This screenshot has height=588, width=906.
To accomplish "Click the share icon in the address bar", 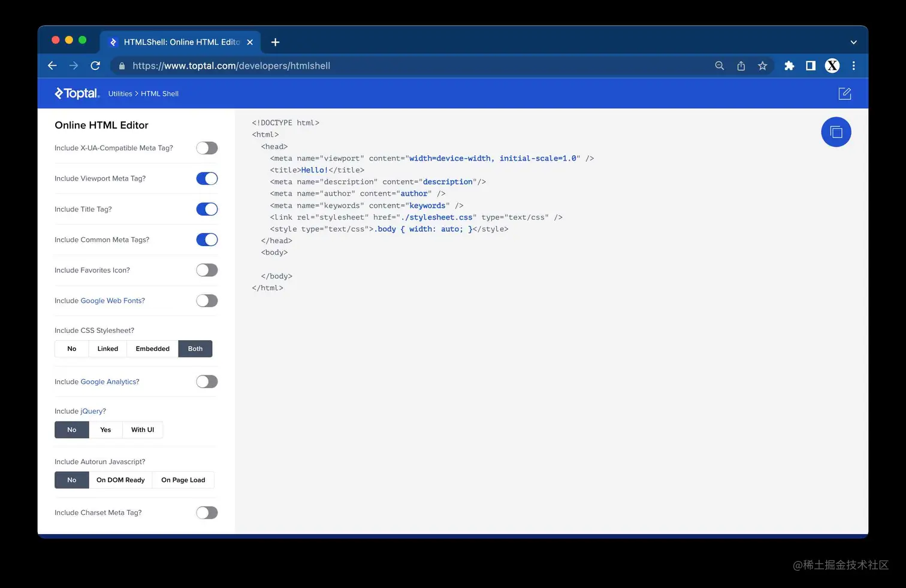I will click(x=741, y=66).
